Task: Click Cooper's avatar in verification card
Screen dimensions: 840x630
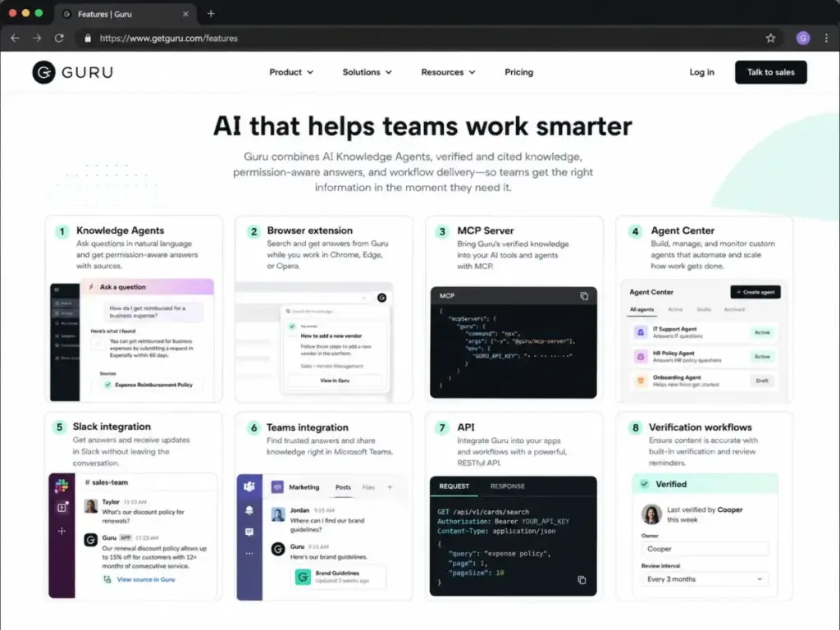Action: 651,514
